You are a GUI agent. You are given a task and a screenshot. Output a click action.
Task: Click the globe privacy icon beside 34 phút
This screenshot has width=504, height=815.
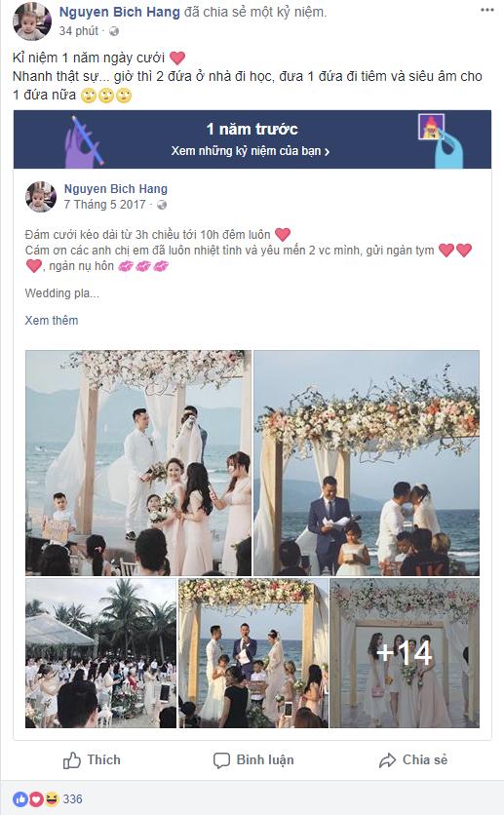pos(114,31)
